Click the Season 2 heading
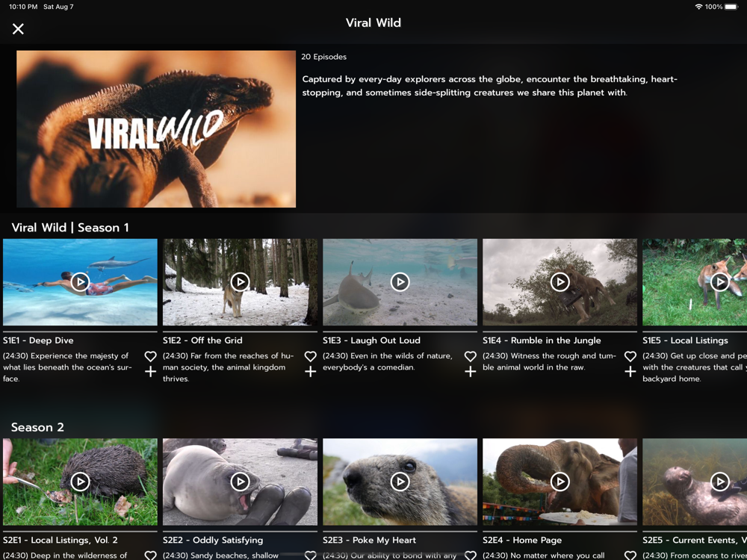Screen dimensions: 747x560 click(x=37, y=427)
